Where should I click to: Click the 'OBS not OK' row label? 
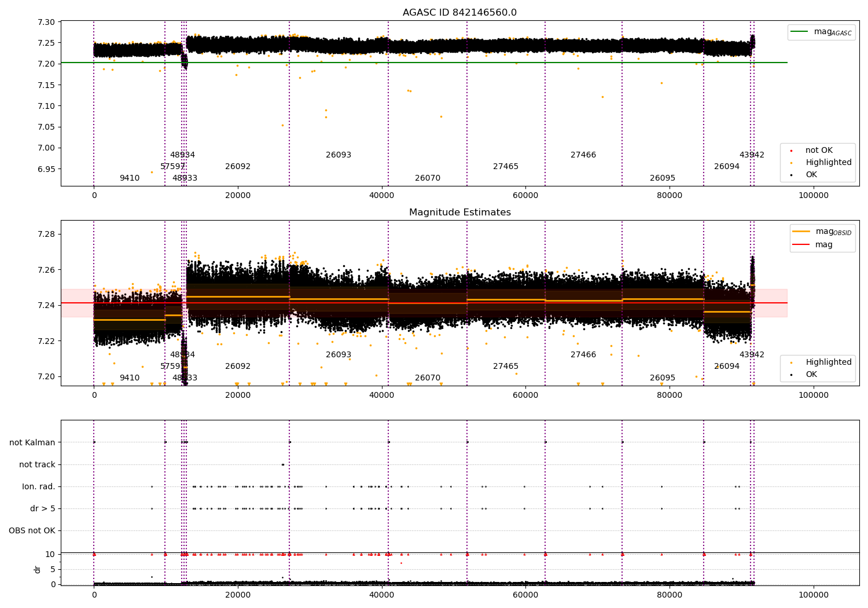click(32, 530)
